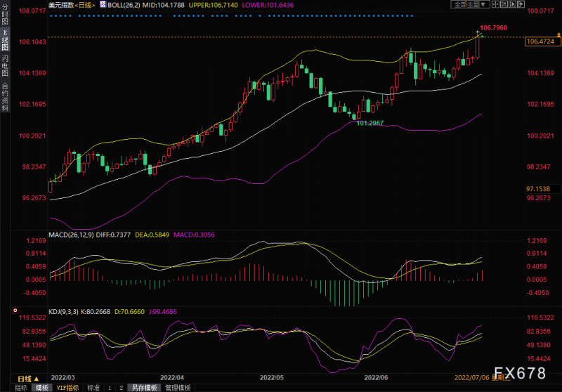Switch to the 分时图 view tab

pos(6,15)
